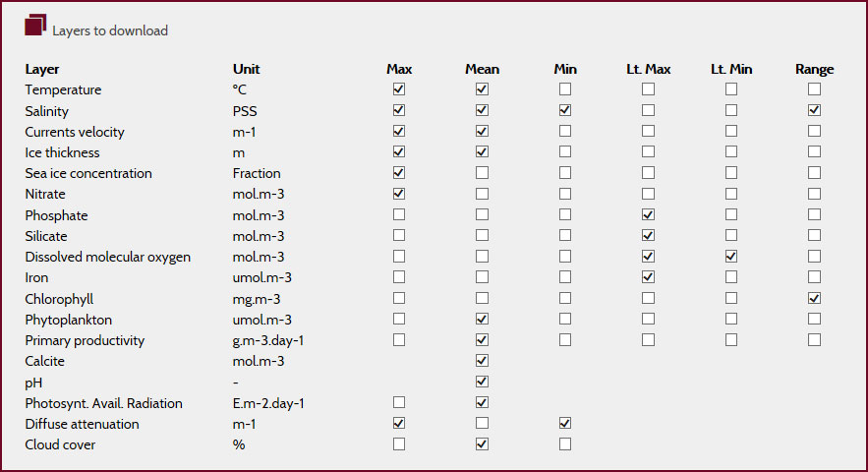Screen dimensions: 868x472
Task: Enable Temperature Min checkbox
Action: (564, 88)
